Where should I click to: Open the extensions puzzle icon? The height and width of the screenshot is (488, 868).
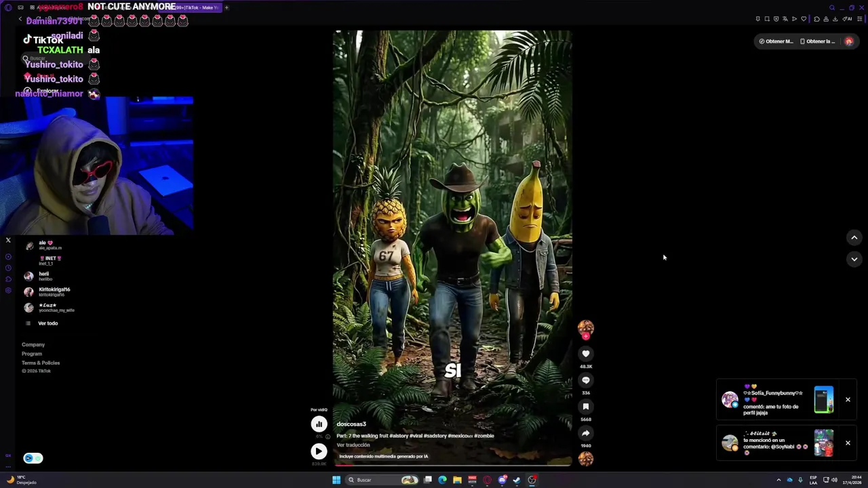click(817, 19)
